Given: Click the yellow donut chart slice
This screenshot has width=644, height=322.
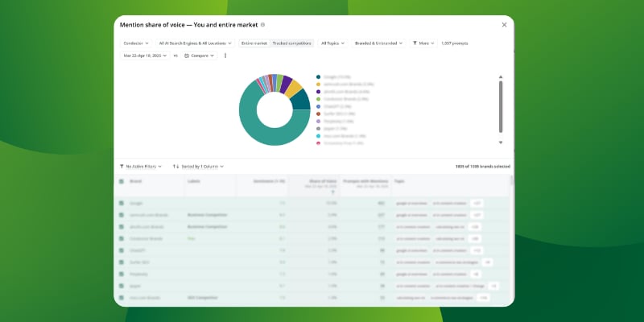Looking at the screenshot, I should pyautogui.click(x=293, y=89).
